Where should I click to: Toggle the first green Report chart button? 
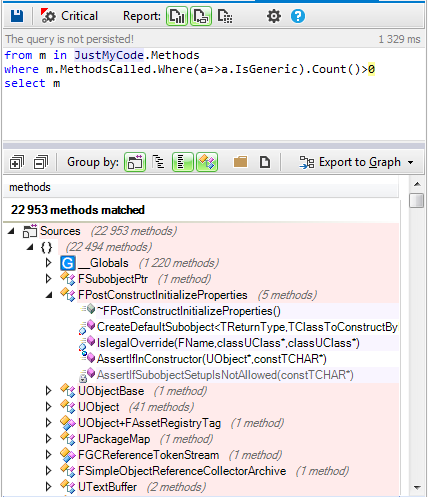click(177, 16)
